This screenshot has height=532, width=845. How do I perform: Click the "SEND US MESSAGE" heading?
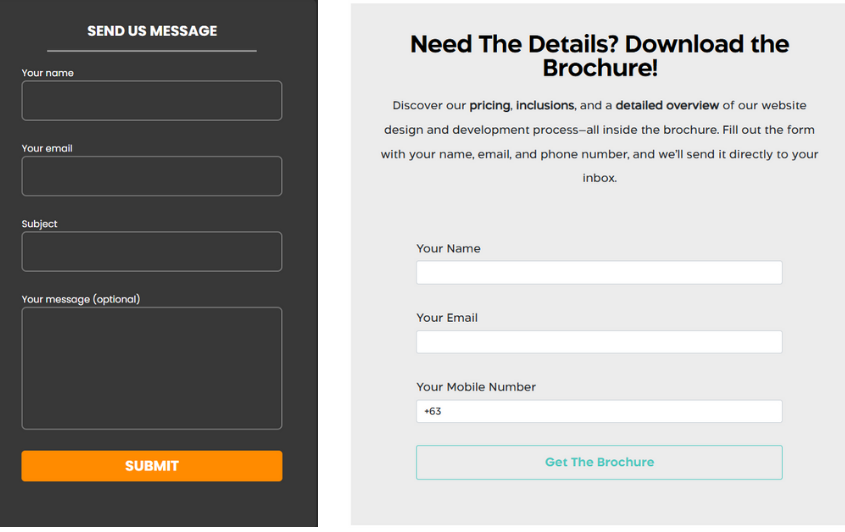point(152,31)
